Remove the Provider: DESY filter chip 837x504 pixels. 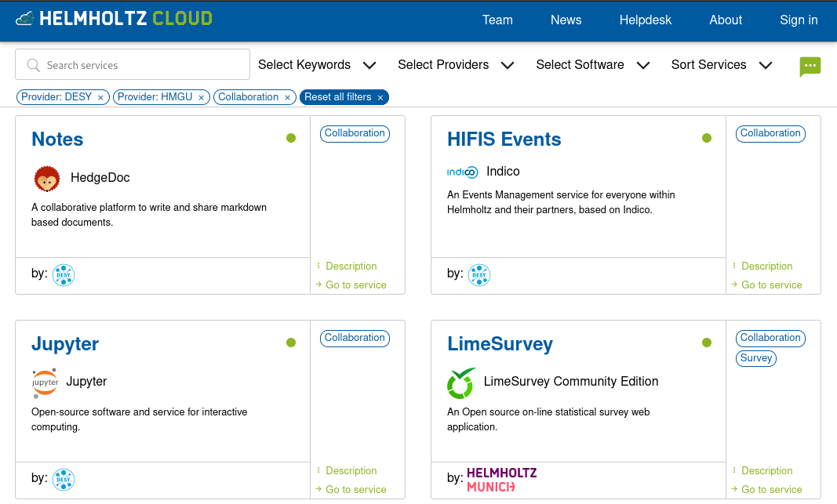click(x=100, y=98)
